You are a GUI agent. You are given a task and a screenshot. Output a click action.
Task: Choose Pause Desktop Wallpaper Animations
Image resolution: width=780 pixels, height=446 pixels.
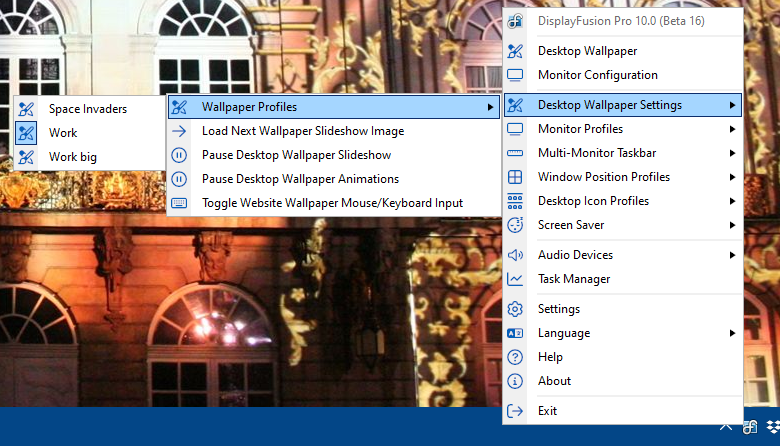click(x=334, y=179)
